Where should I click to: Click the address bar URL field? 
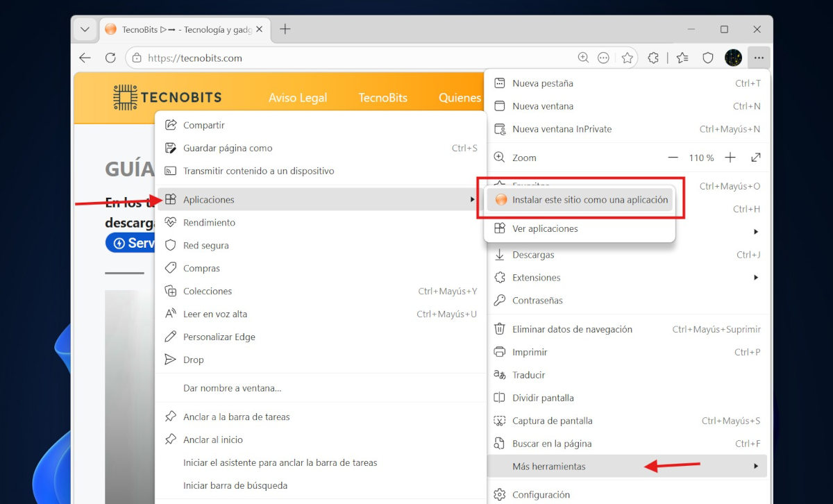click(347, 58)
